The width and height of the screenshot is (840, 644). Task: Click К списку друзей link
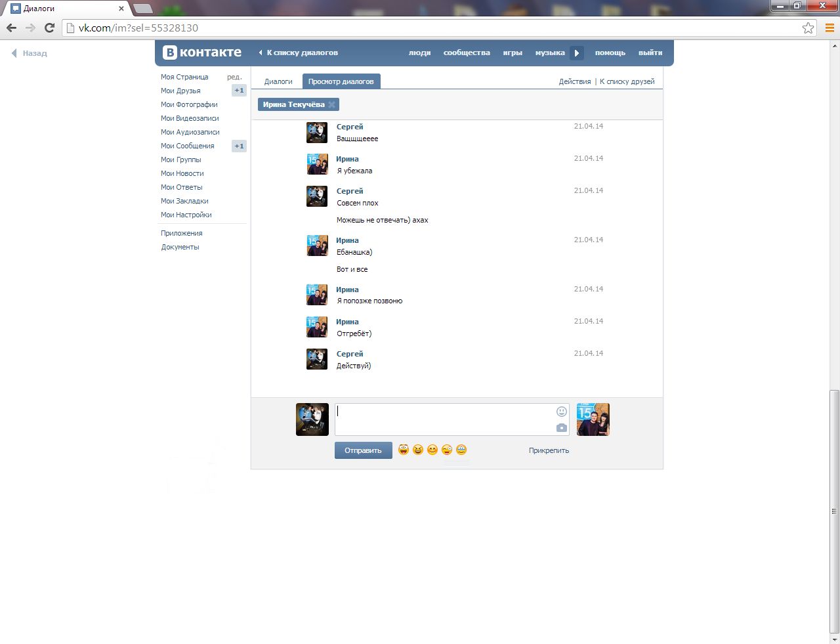pyautogui.click(x=627, y=81)
